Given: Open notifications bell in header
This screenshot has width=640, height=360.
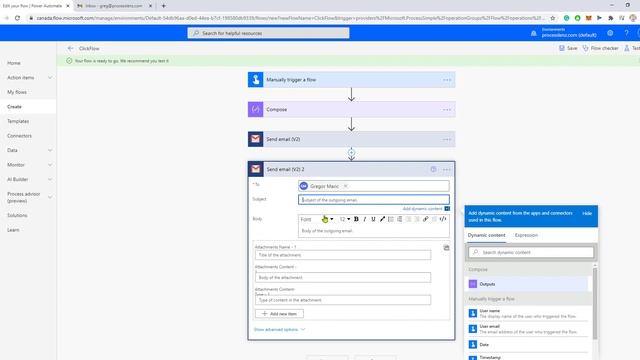Looking at the screenshot, I should pyautogui.click(x=533, y=33).
